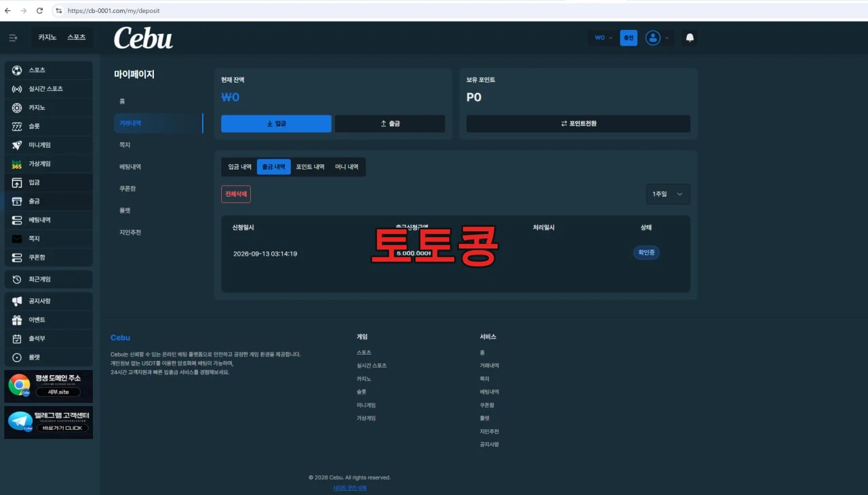Open the 쿠폰함 icon in the sidebar
The image size is (868, 495).
17,258
